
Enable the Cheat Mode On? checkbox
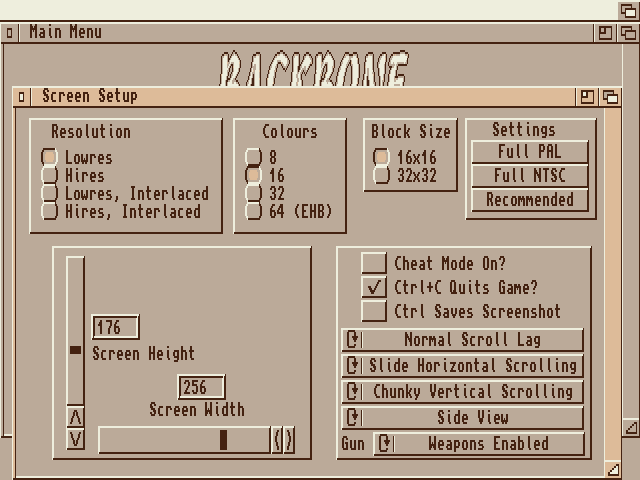click(374, 263)
